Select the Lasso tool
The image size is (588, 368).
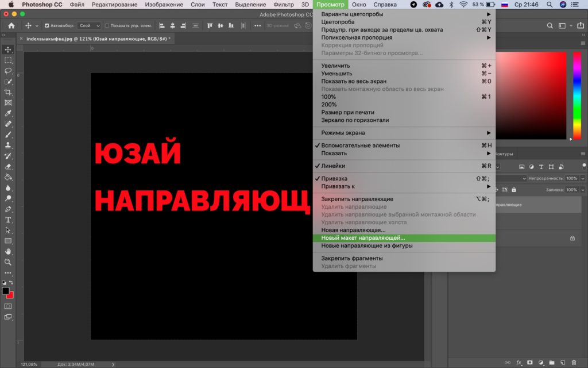pos(8,71)
